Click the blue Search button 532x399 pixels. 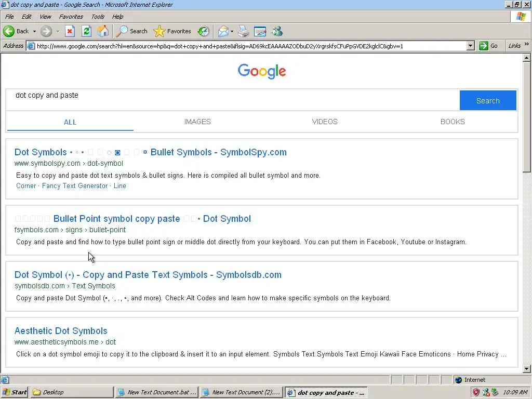[x=488, y=100]
